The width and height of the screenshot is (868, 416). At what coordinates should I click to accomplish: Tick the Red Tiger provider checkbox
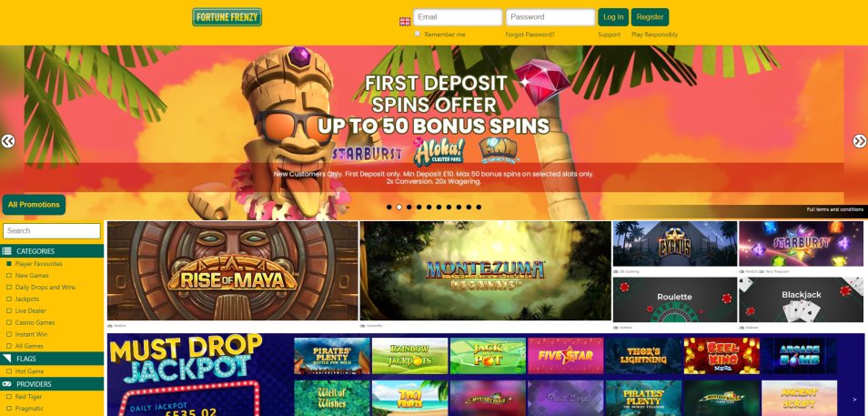coord(9,397)
